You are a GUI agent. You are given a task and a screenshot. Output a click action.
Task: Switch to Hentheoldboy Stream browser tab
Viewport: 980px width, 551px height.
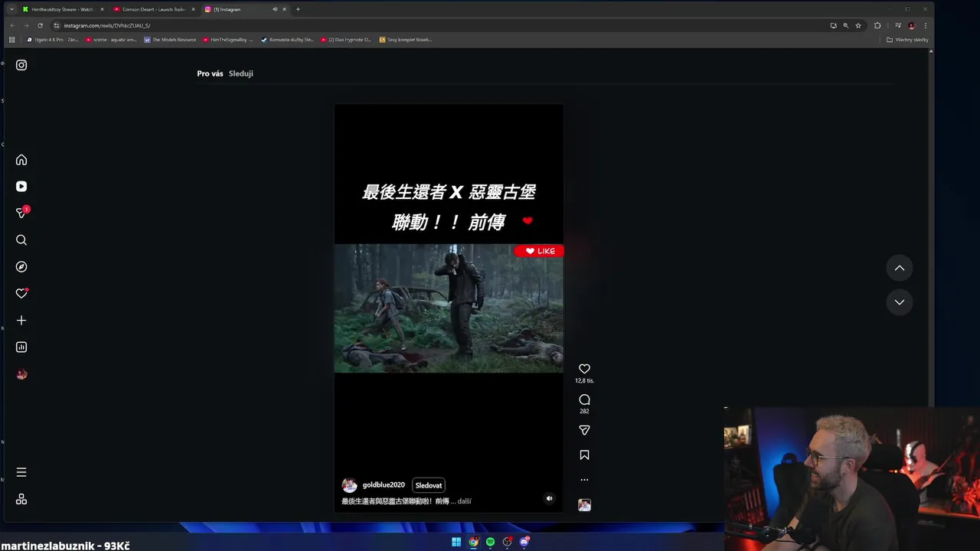tap(62, 9)
